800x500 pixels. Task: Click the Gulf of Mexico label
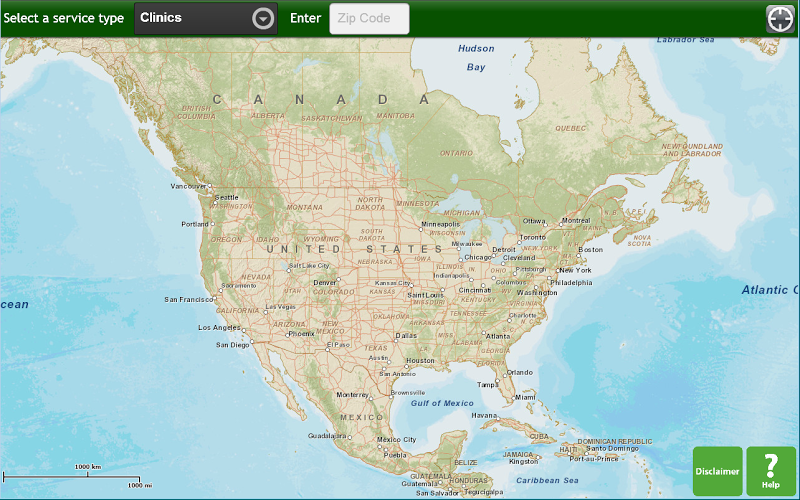(x=442, y=403)
